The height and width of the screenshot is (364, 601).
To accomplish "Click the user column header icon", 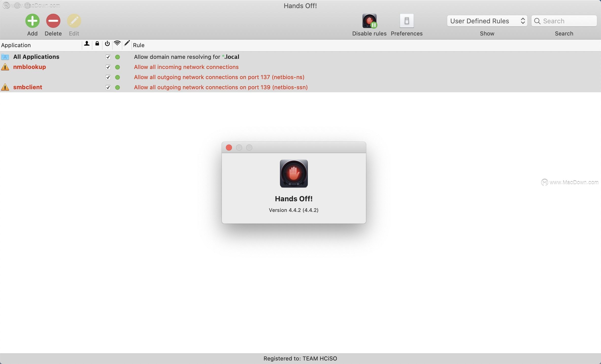I will tap(87, 44).
